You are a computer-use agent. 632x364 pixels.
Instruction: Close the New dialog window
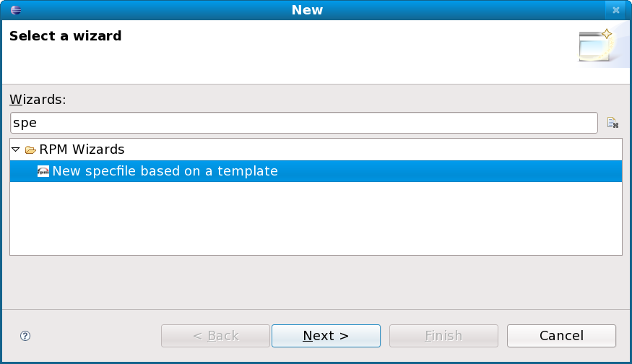[616, 10]
